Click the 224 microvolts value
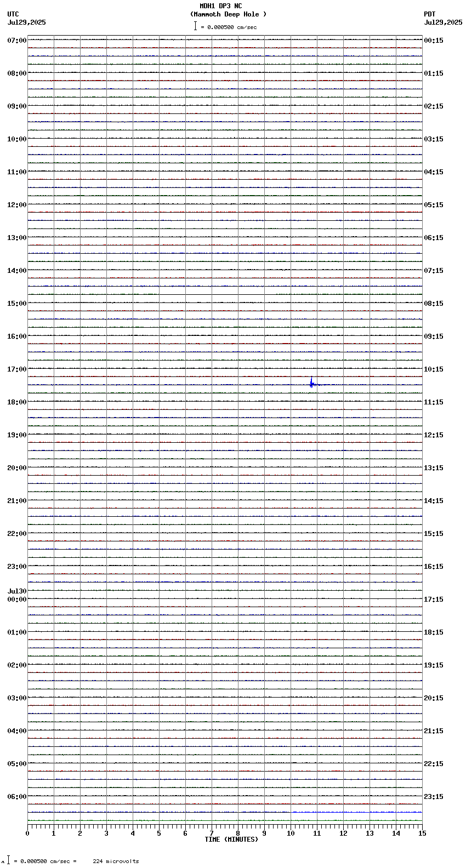Image resolution: width=466 pixels, height=868 pixels. pos(116,861)
